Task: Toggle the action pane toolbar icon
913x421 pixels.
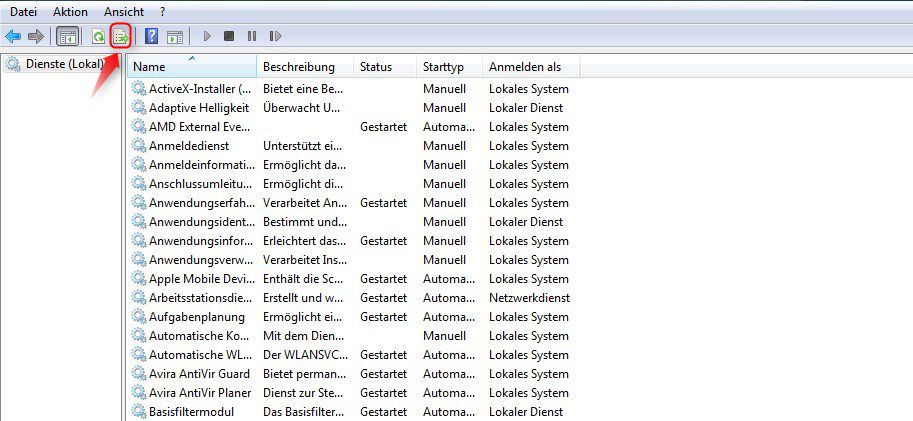Action: coord(175,37)
